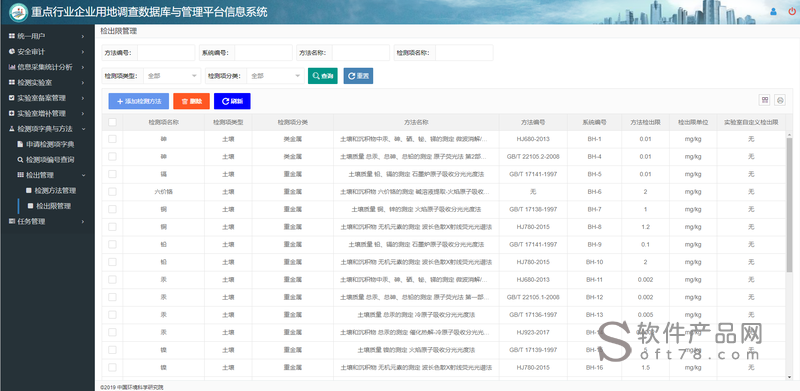This screenshot has width=800, height=391.
Task: Click the 检测实验室 grid icon
Action: pyautogui.click(x=12, y=82)
